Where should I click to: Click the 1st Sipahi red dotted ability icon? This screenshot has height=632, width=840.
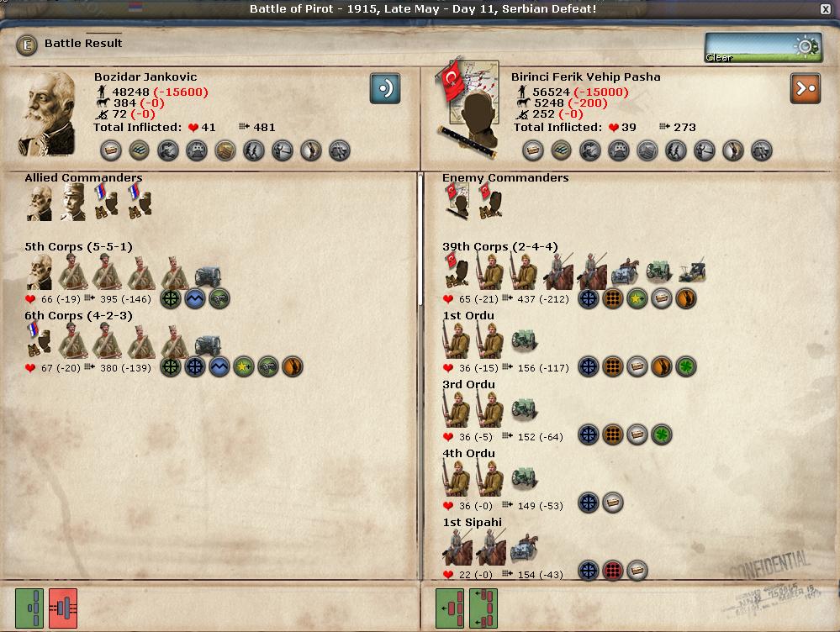(613, 571)
